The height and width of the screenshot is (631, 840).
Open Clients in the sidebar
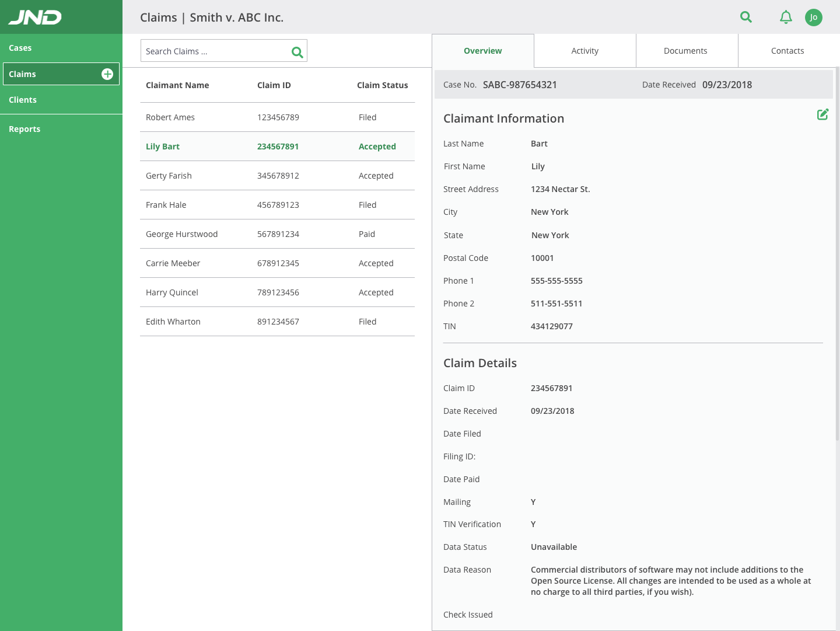[23, 100]
